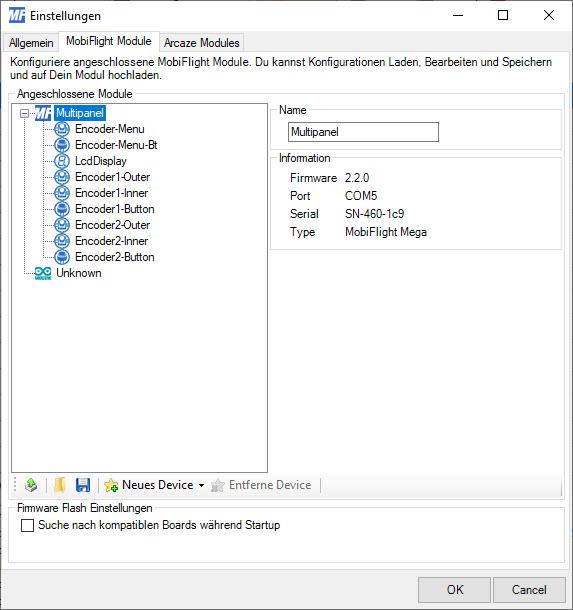This screenshot has width=573, height=610.
Task: Switch to the Allgemein tab
Action: 31,42
